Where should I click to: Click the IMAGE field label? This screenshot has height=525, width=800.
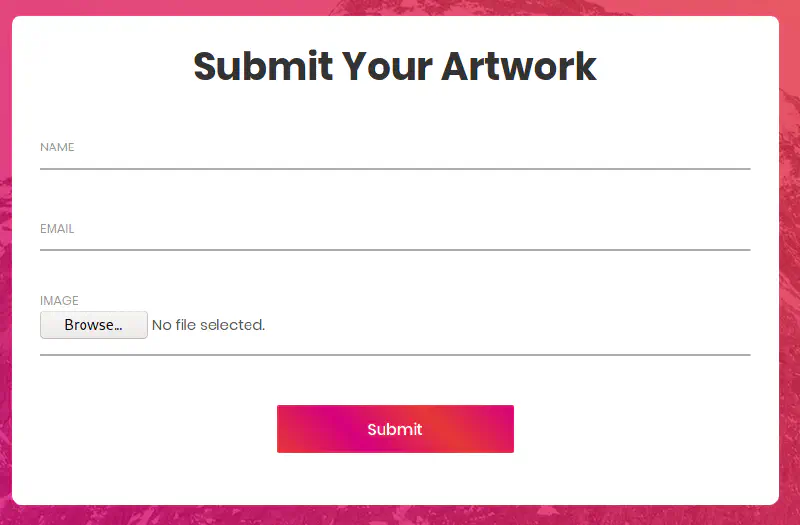tap(59, 300)
